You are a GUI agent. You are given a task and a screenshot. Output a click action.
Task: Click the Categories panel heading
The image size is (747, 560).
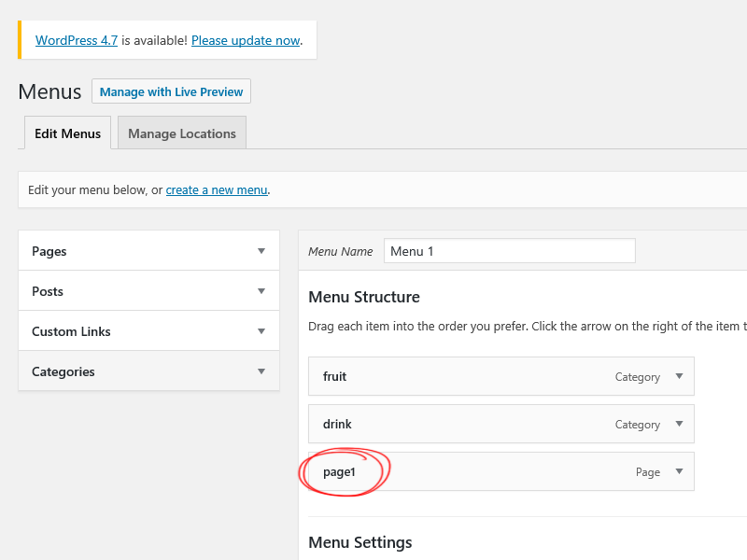[63, 371]
